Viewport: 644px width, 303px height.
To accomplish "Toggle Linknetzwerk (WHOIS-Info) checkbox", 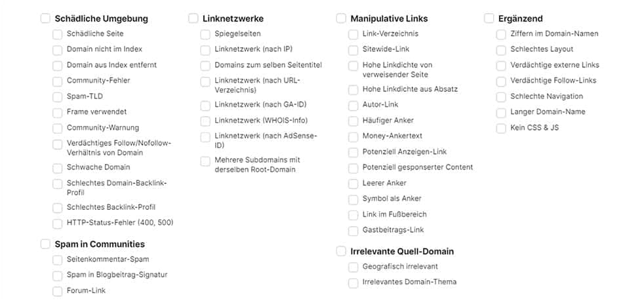I will point(205,121).
